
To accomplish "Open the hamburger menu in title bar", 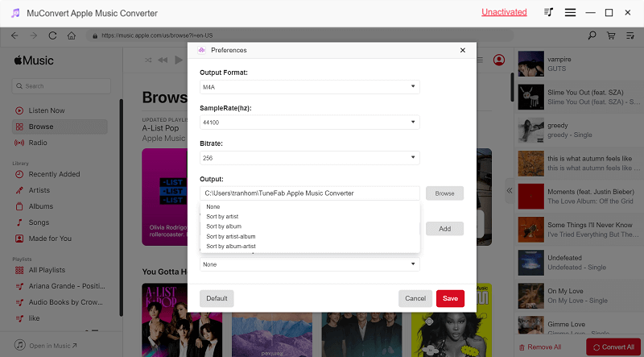I will [x=570, y=12].
